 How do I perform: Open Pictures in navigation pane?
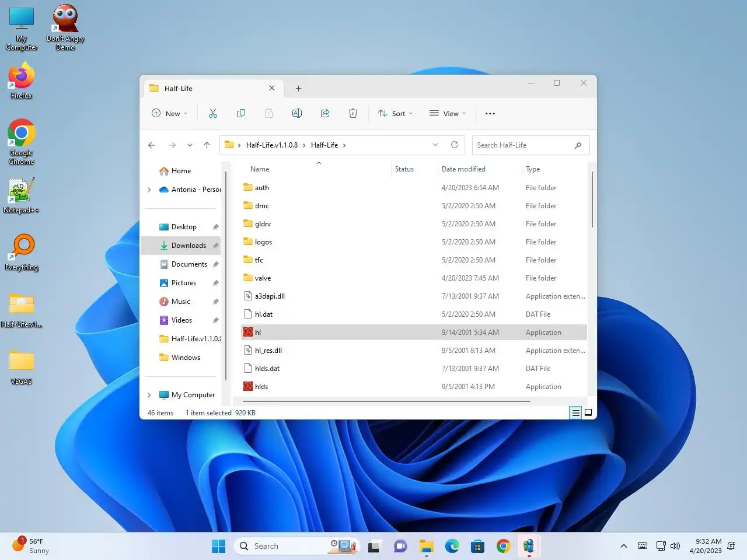click(x=184, y=283)
